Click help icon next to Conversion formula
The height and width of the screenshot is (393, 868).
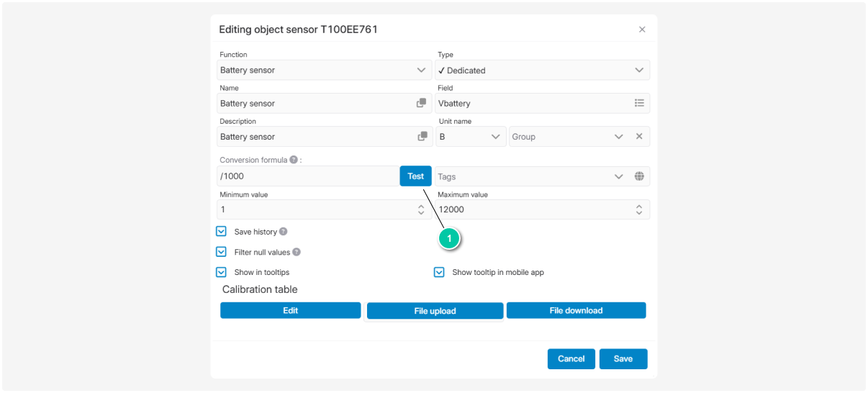294,160
